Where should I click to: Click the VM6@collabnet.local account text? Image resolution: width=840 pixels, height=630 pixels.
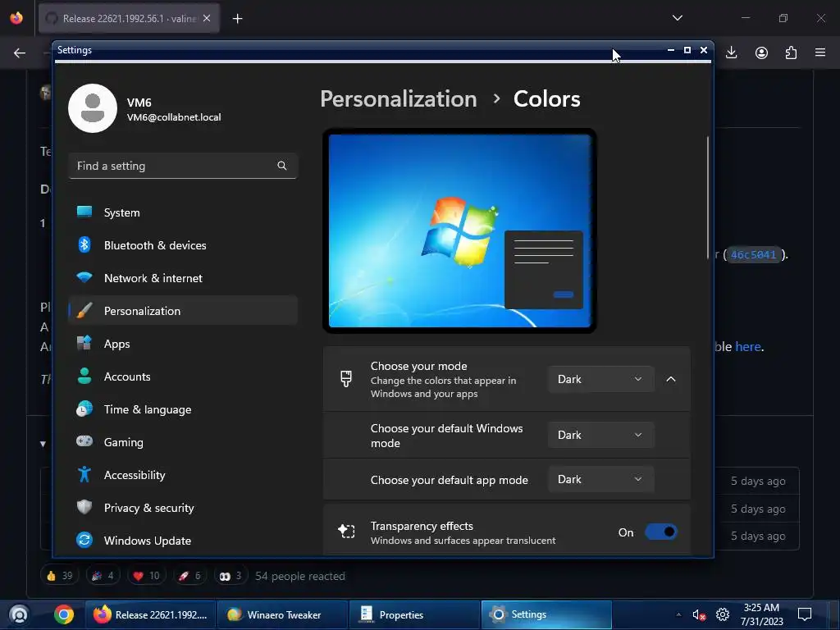coord(174,117)
